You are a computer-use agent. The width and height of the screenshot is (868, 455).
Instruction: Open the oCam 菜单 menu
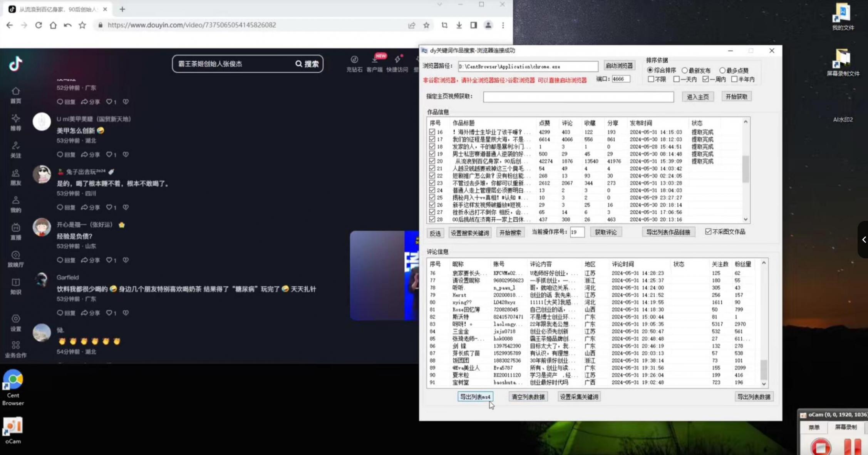pos(814,427)
